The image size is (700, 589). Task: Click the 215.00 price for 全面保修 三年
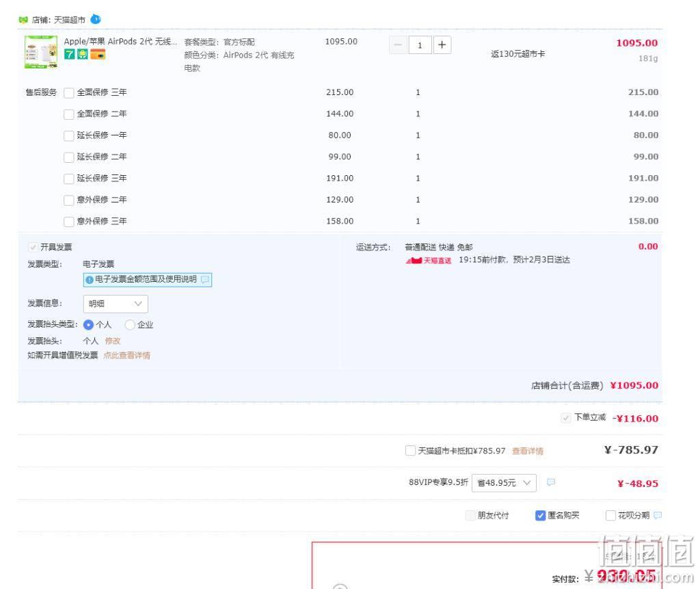coord(340,92)
